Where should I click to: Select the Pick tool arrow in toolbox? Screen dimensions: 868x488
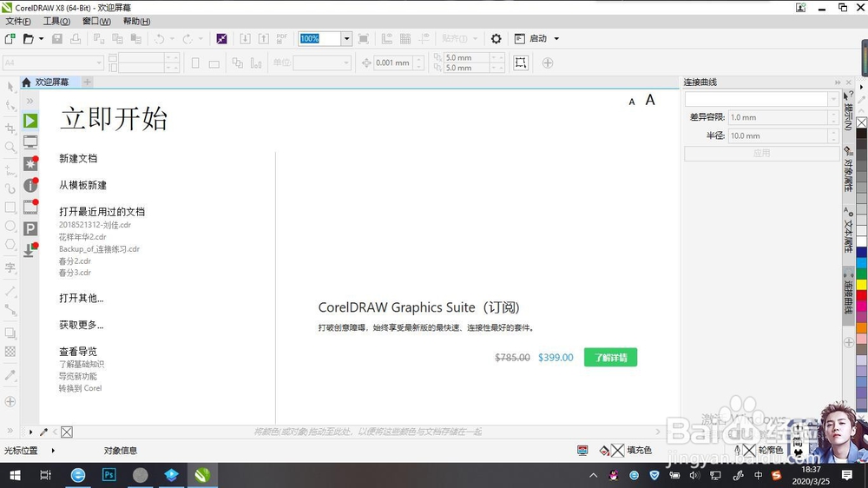click(x=10, y=87)
